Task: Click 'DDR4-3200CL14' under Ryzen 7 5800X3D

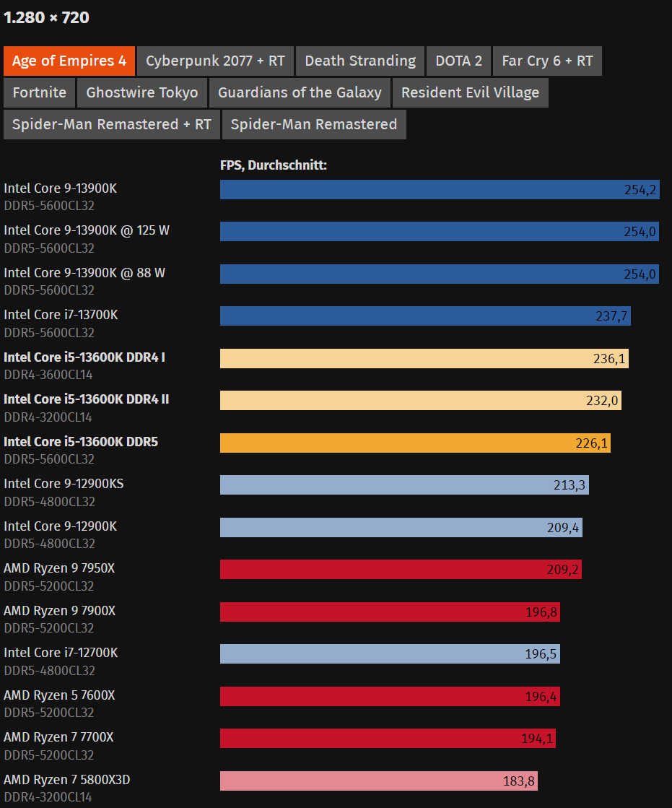Action: tap(48, 798)
